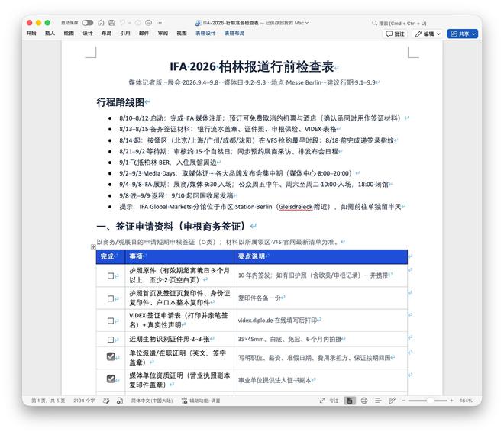Click the underlined word Gleisdreieck
The width and height of the screenshot is (504, 435).
[296, 207]
